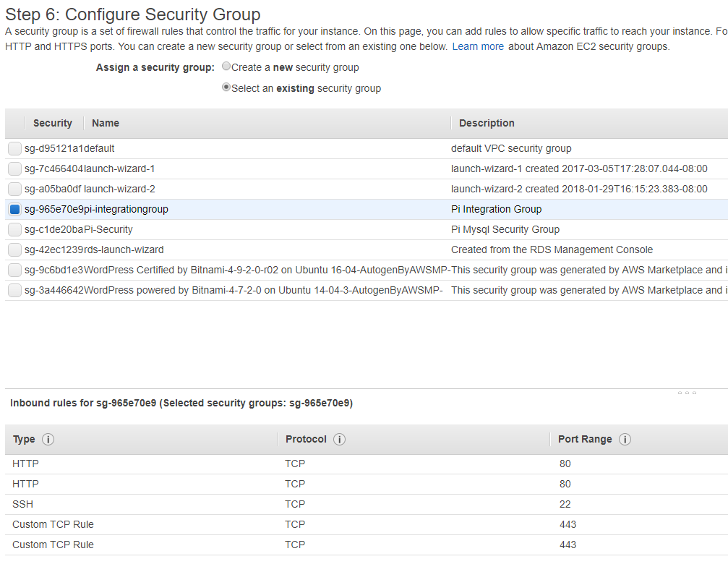Tick the launch-wizard-1 security group checkbox

point(15,168)
